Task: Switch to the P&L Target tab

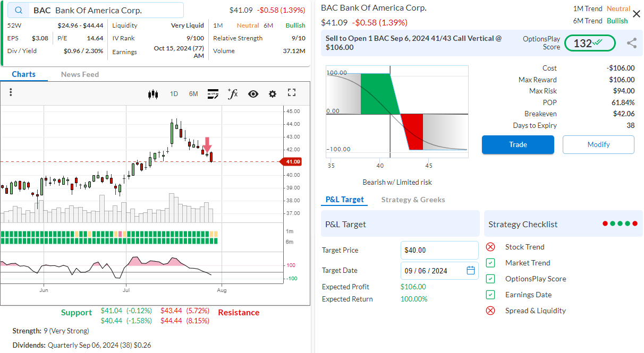Action: coord(345,200)
